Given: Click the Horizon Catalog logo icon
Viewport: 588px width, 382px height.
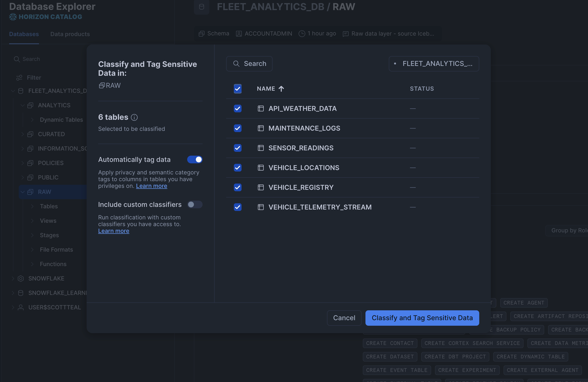Looking at the screenshot, I should pos(13,16).
